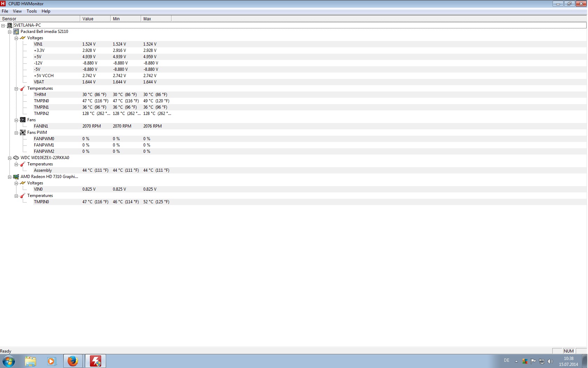Click the Show desktop strip

(585, 361)
